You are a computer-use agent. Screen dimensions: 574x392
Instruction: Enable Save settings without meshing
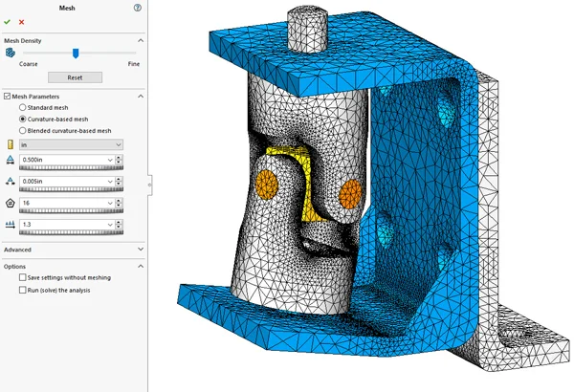tap(23, 278)
